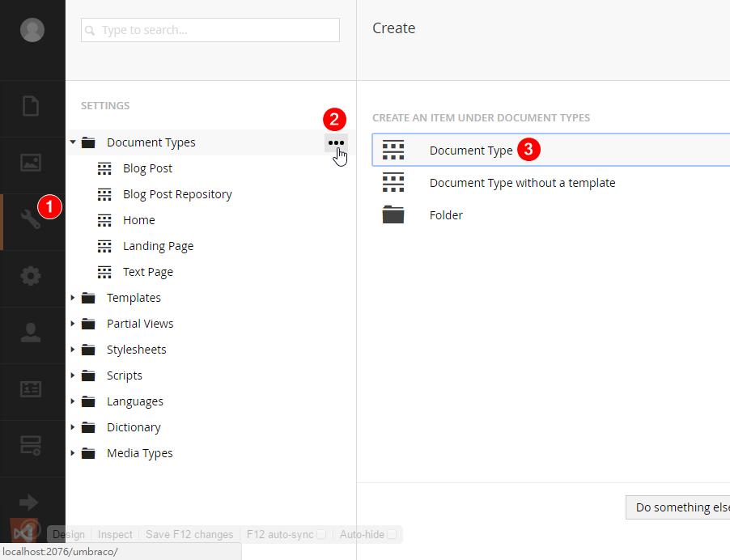Expand the Partial Views folder
Viewport: 730px width, 560px height.
[x=73, y=324]
